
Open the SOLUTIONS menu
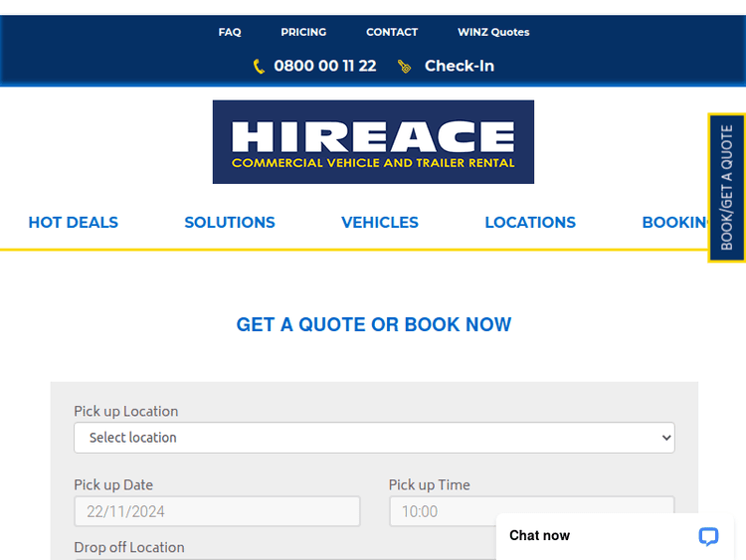pyautogui.click(x=230, y=222)
